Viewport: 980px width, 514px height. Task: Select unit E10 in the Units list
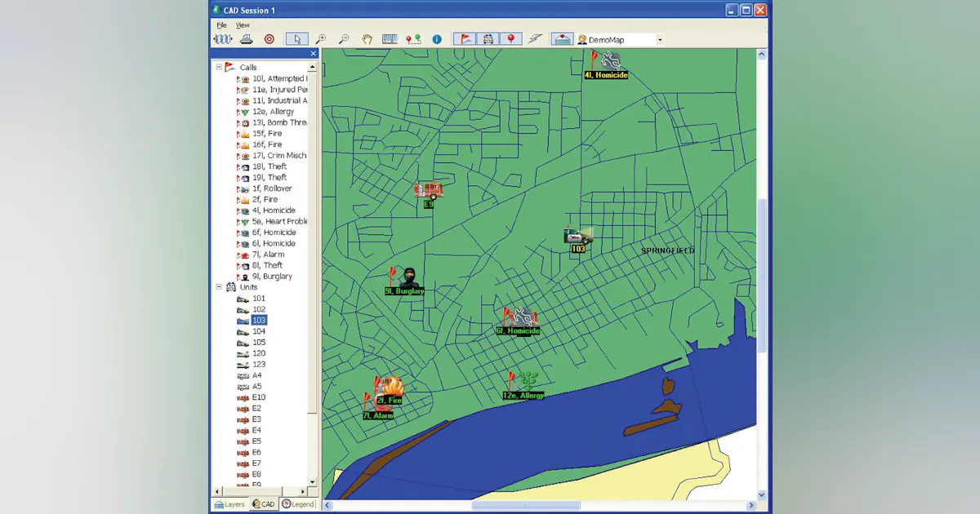252,397
